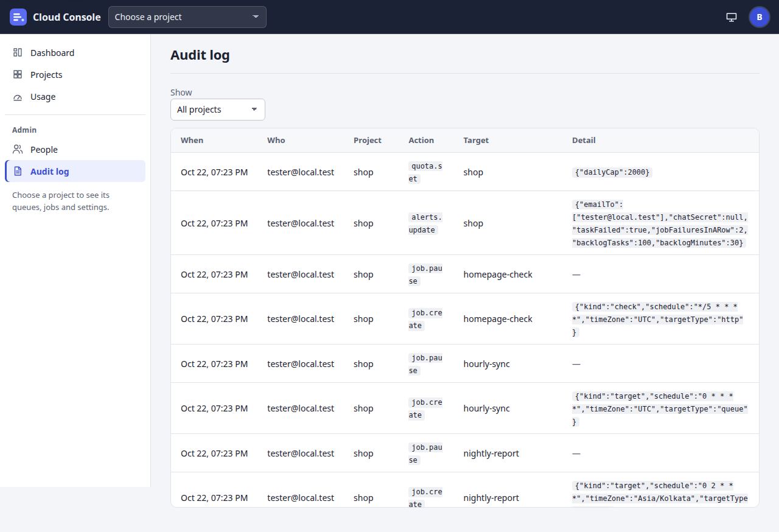Screen dimensions: 779x532
Task: Expand the All projects filter dropdown
Action: 218,110
